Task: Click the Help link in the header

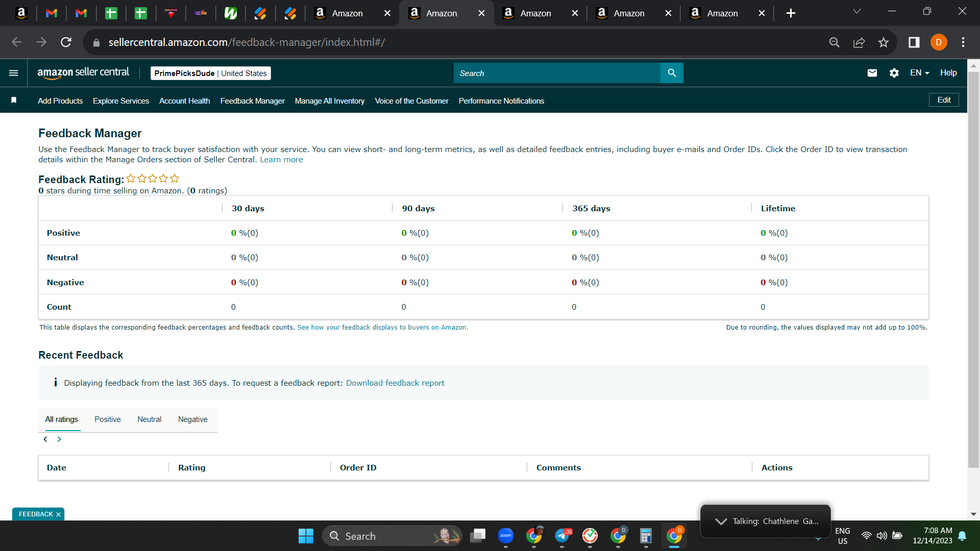Action: click(x=948, y=73)
